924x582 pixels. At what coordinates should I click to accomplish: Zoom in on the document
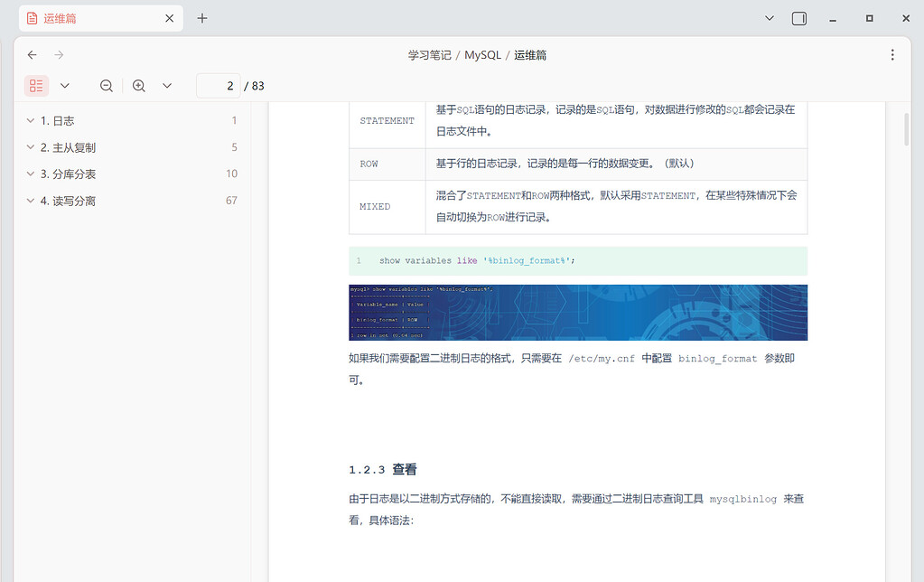coord(138,85)
